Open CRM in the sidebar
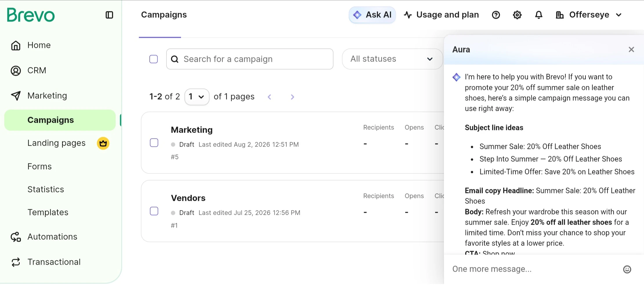The image size is (644, 285). point(37,71)
